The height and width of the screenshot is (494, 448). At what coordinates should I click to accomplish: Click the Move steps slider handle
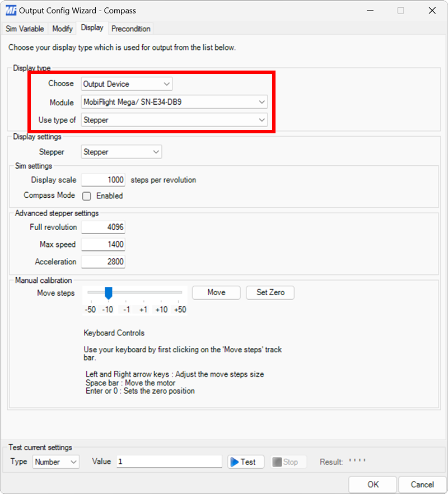[108, 292]
